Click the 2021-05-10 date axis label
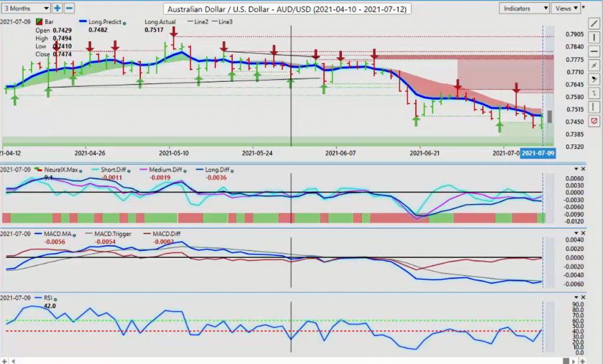This screenshot has height=364, width=603. pos(174,153)
